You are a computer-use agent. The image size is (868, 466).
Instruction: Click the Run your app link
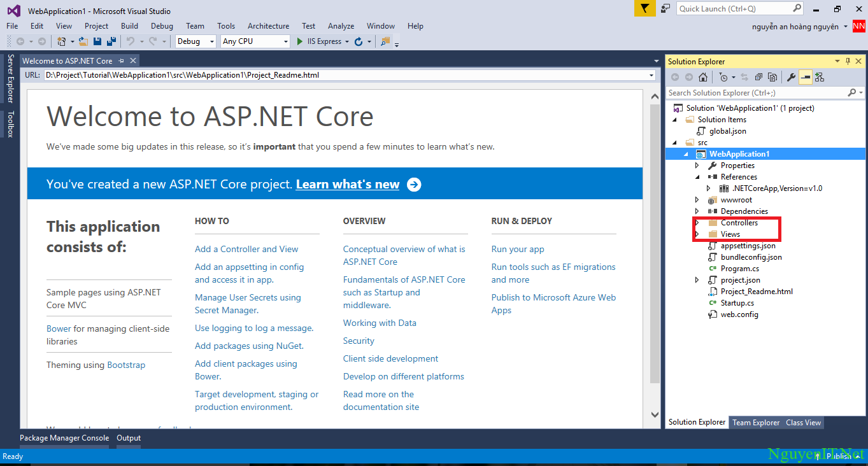click(x=518, y=249)
